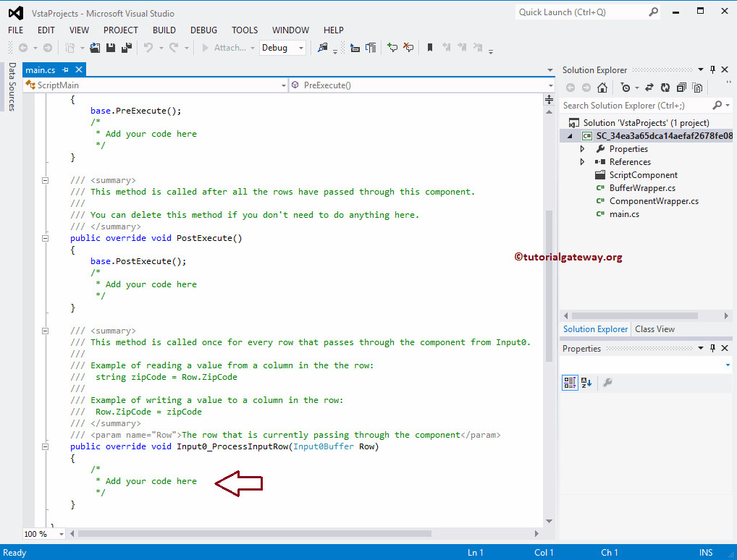The height and width of the screenshot is (560, 737).
Task: Expand the References node
Action: (582, 161)
